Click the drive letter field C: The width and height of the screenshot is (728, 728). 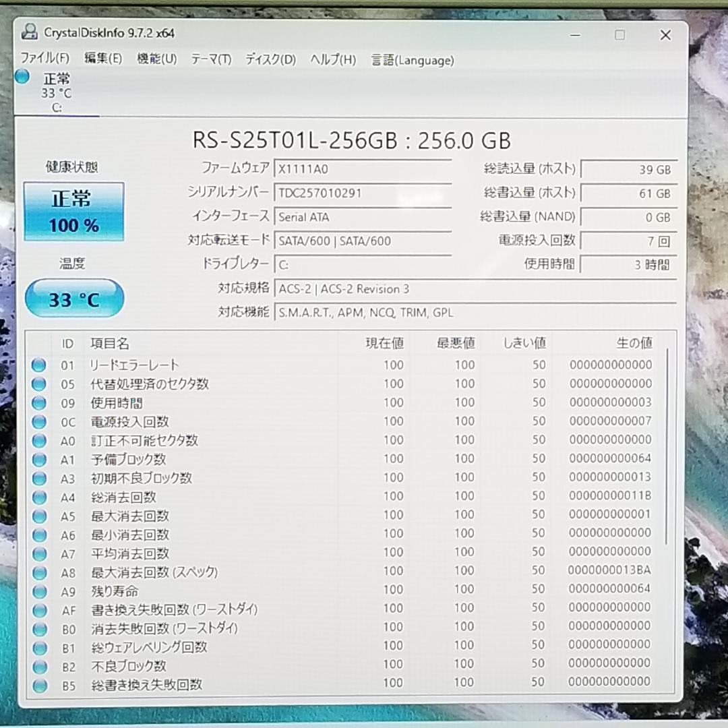tap(363, 265)
